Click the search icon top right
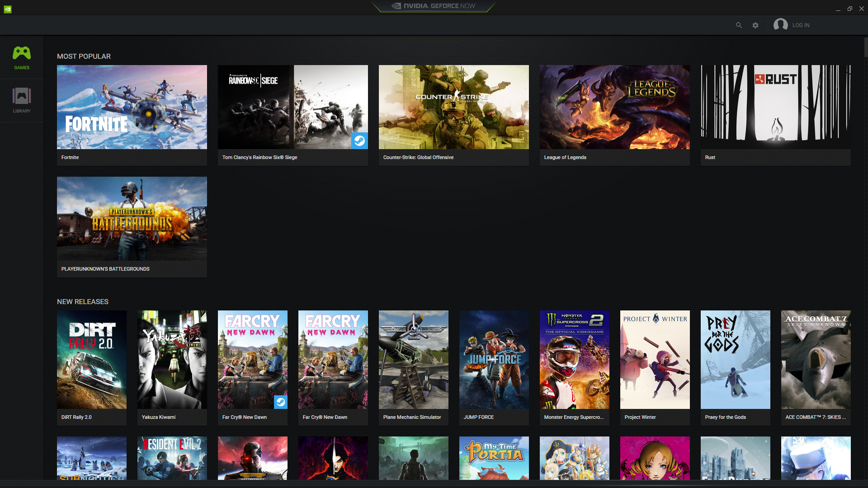Viewport: 868px width, 488px height. (739, 25)
